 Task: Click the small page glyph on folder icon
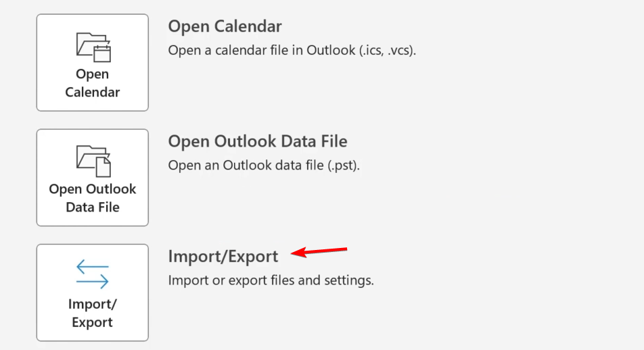(103, 168)
